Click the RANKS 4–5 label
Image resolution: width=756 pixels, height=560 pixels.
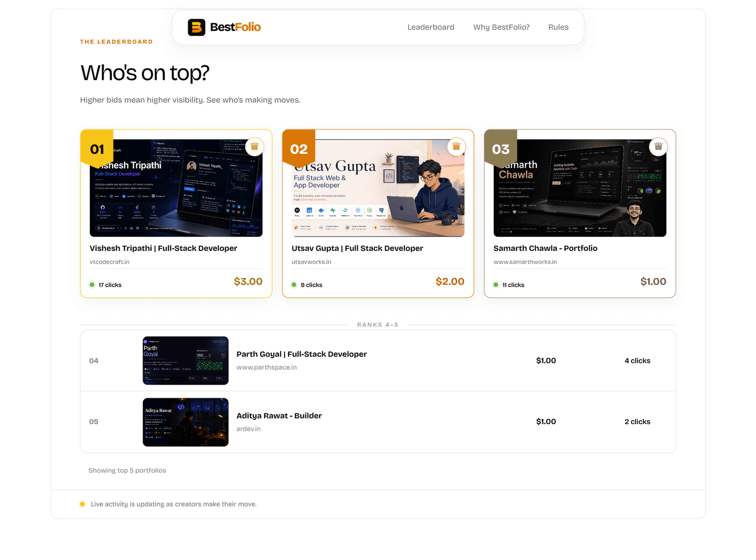click(378, 325)
